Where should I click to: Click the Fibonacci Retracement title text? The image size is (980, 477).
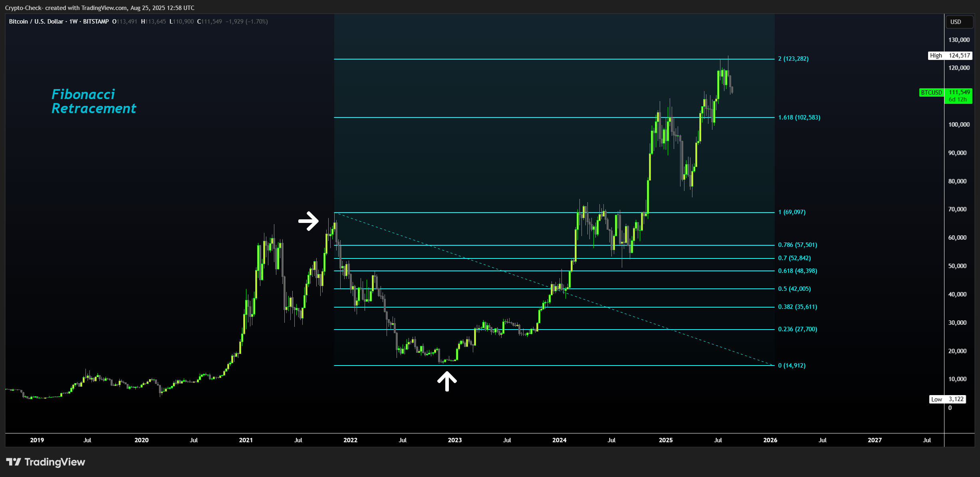tap(93, 101)
